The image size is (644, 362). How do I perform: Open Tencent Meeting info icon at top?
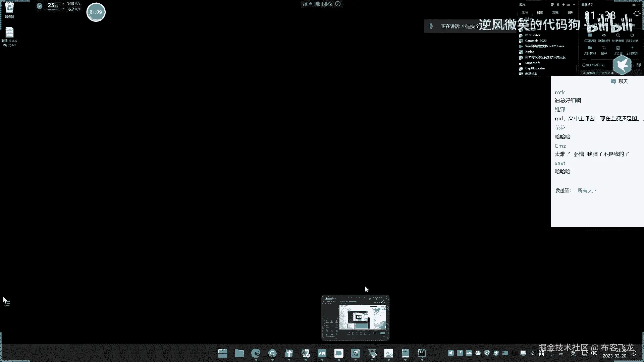[338, 4]
